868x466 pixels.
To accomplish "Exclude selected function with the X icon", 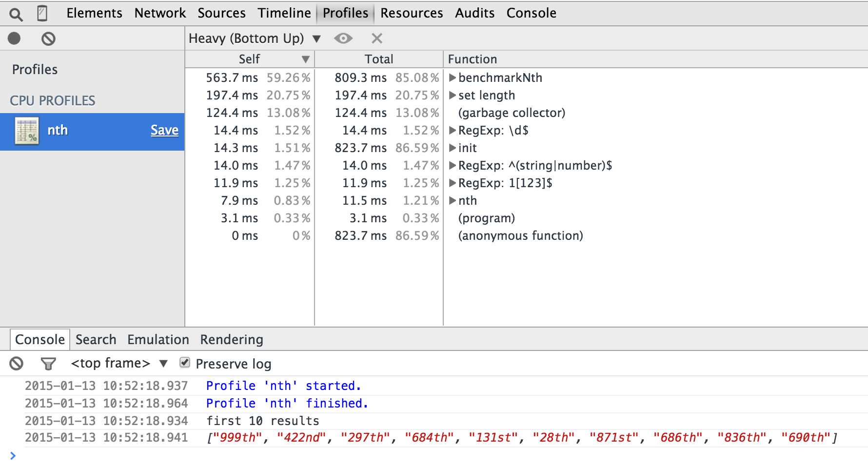I will [x=377, y=38].
